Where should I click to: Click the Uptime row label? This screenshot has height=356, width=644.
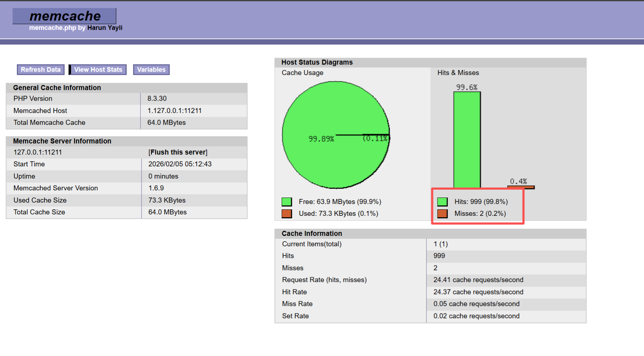coord(24,176)
